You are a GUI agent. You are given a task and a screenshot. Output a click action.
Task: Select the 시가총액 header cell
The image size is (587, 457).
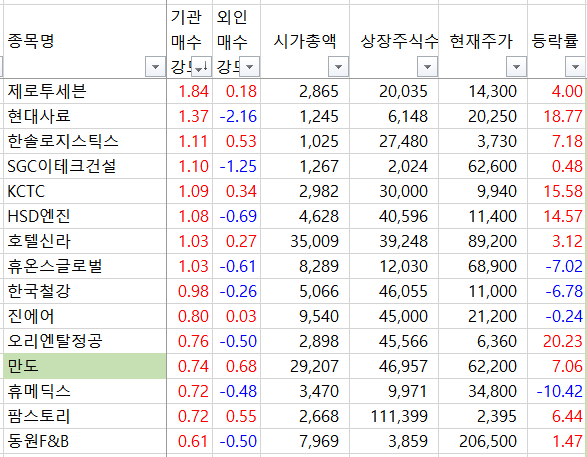pyautogui.click(x=305, y=41)
